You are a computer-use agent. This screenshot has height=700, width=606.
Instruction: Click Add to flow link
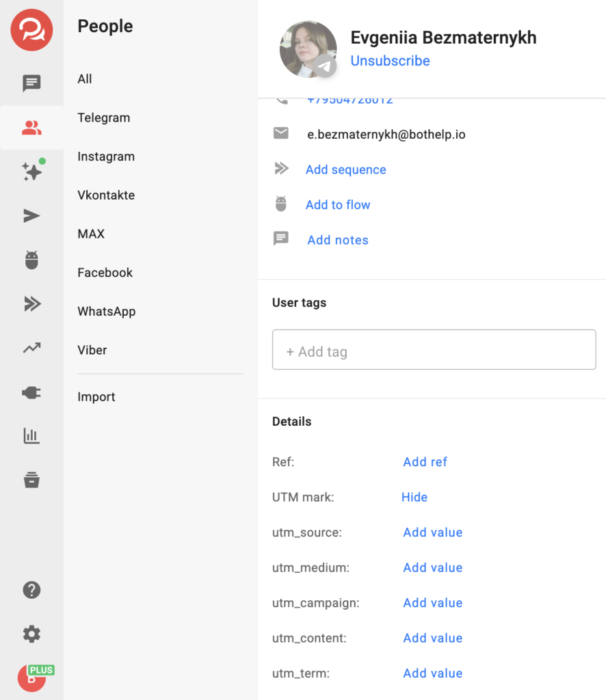pos(338,205)
